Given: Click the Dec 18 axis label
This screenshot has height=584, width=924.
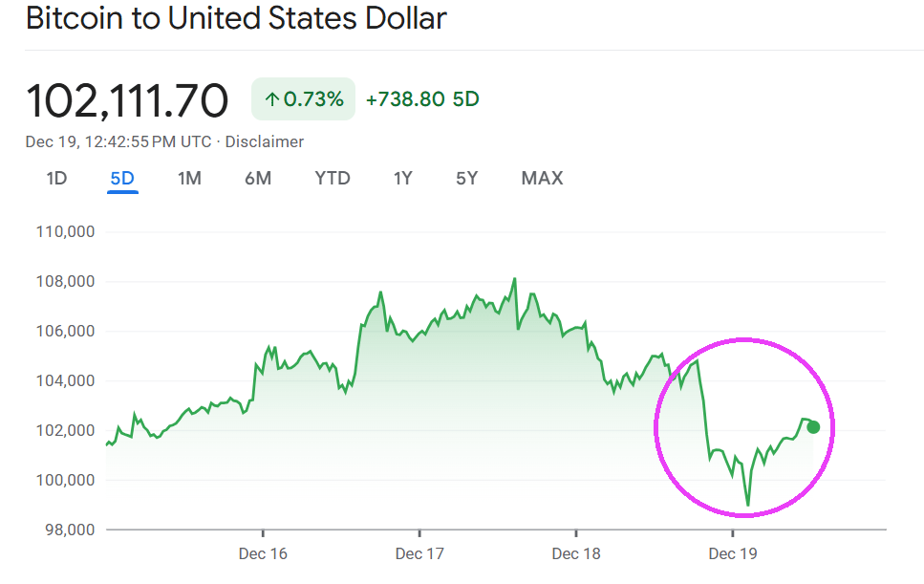Looking at the screenshot, I should tap(576, 553).
